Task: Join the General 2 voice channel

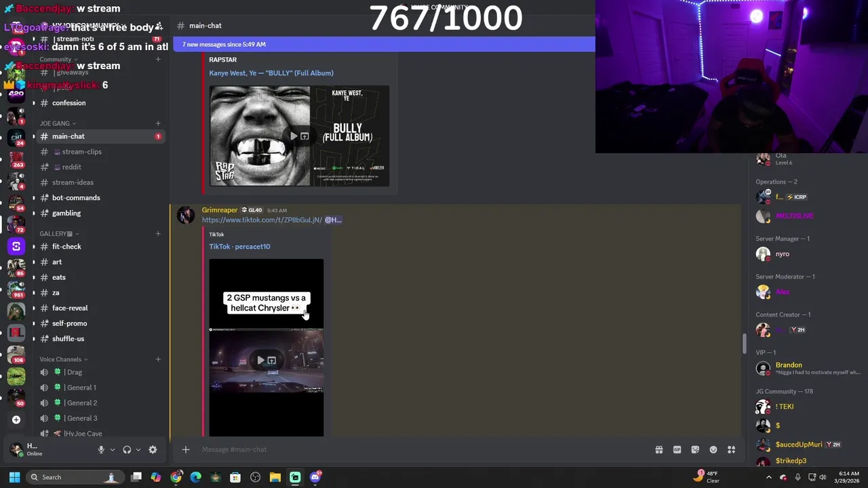Action: (x=99, y=403)
